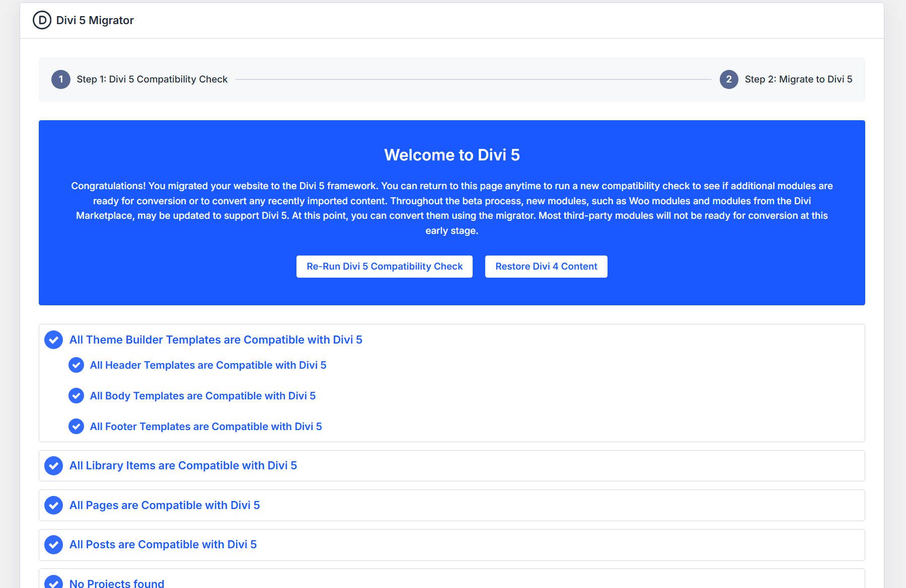The height and width of the screenshot is (588, 906).
Task: Click the checkmark beside No Projects found
Action: (x=53, y=582)
